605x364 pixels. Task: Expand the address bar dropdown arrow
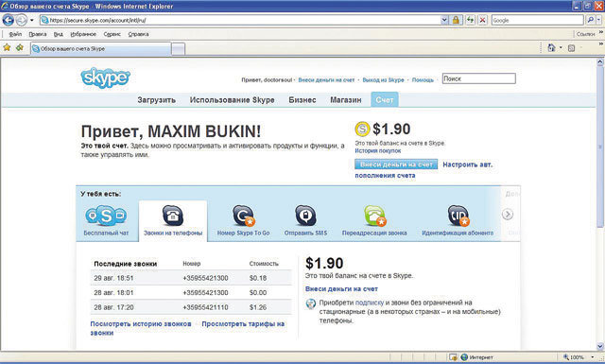coord(444,20)
